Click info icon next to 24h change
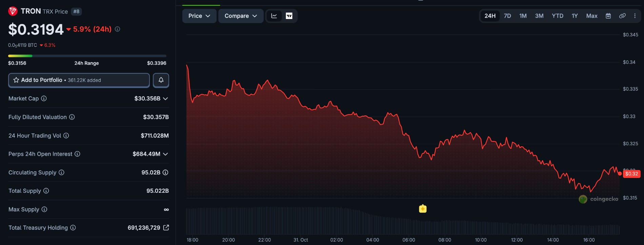This screenshot has width=644, height=245. 117,29
